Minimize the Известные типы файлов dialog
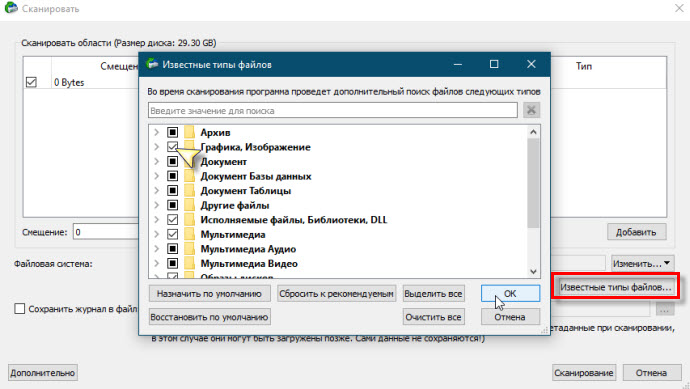The height and width of the screenshot is (389, 690). click(x=458, y=64)
